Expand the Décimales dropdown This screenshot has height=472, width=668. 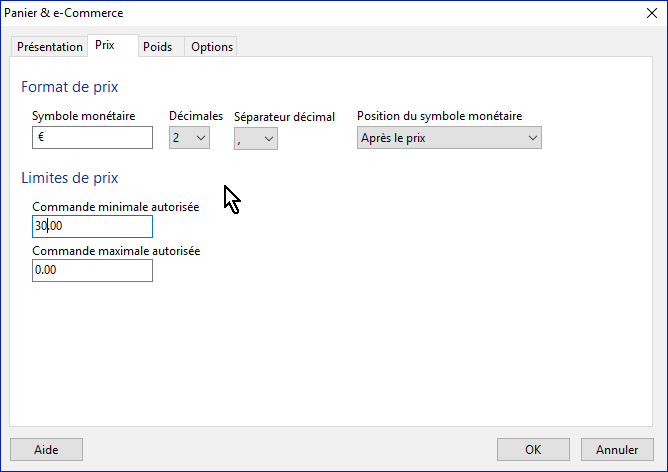189,138
